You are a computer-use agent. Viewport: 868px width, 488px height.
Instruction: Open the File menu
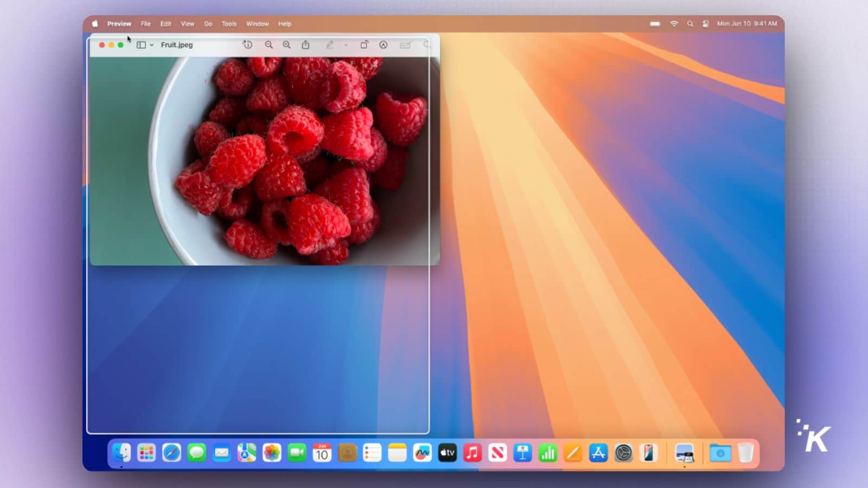[x=146, y=24]
